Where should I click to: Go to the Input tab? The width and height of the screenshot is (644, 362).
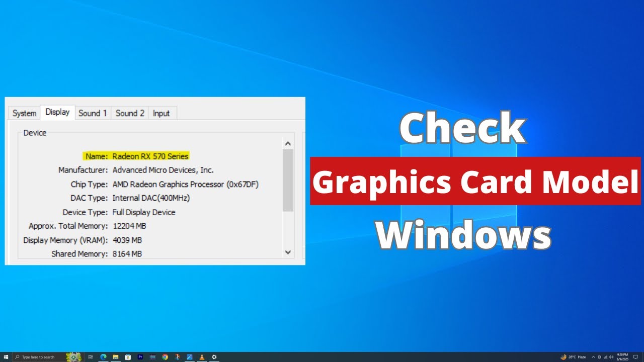[x=161, y=113]
